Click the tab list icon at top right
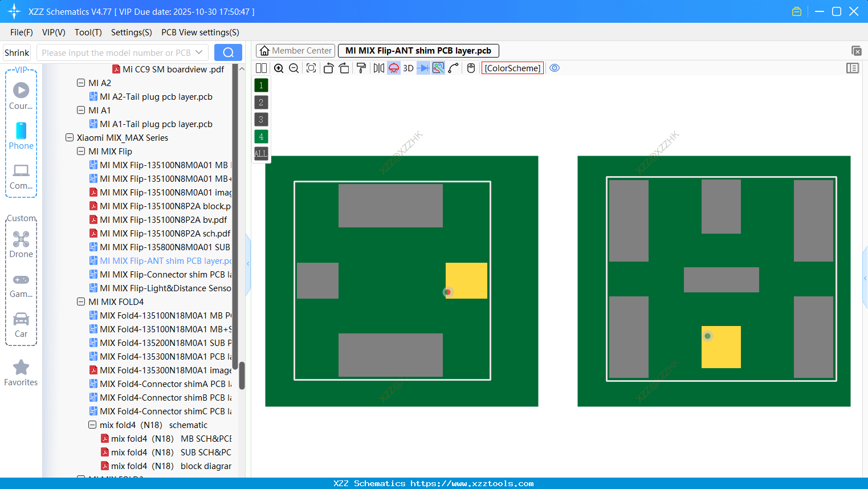This screenshot has height=489, width=868. [x=856, y=51]
